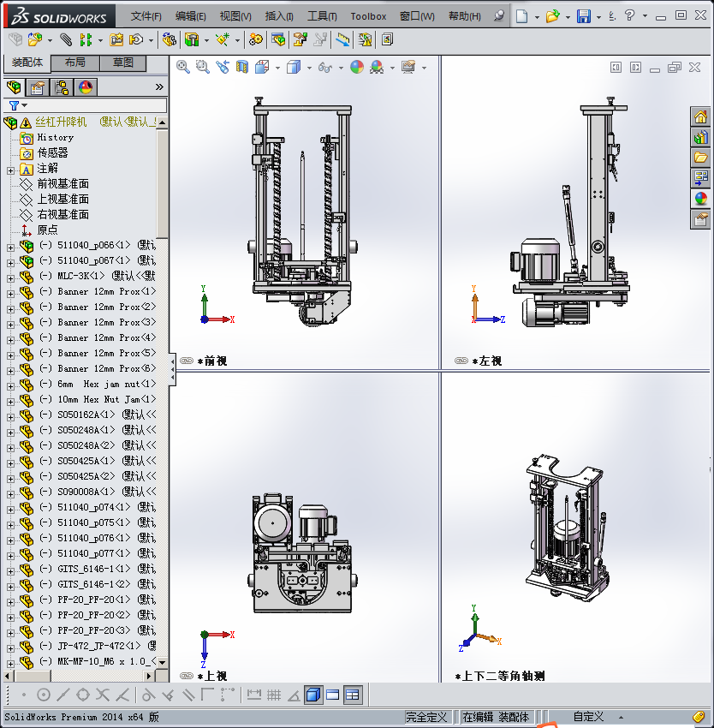Viewport: 714px width, 728px height.
Task: Open the File Explorer task pane folder icon
Action: pyautogui.click(x=700, y=158)
